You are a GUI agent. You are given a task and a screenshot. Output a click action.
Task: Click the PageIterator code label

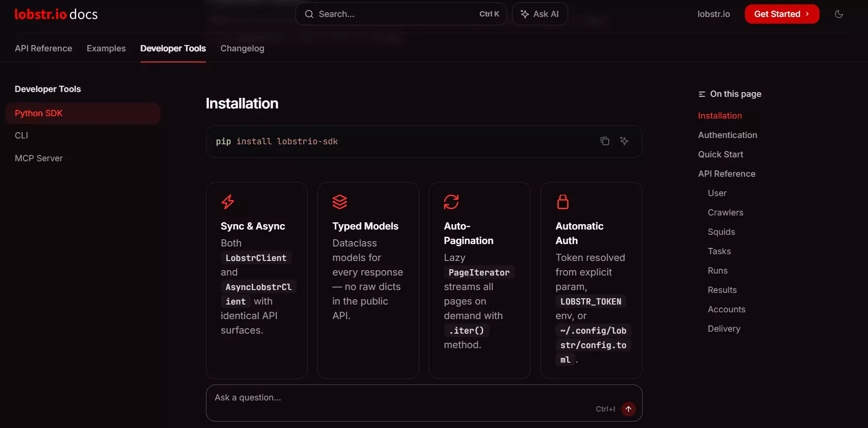[x=479, y=273]
